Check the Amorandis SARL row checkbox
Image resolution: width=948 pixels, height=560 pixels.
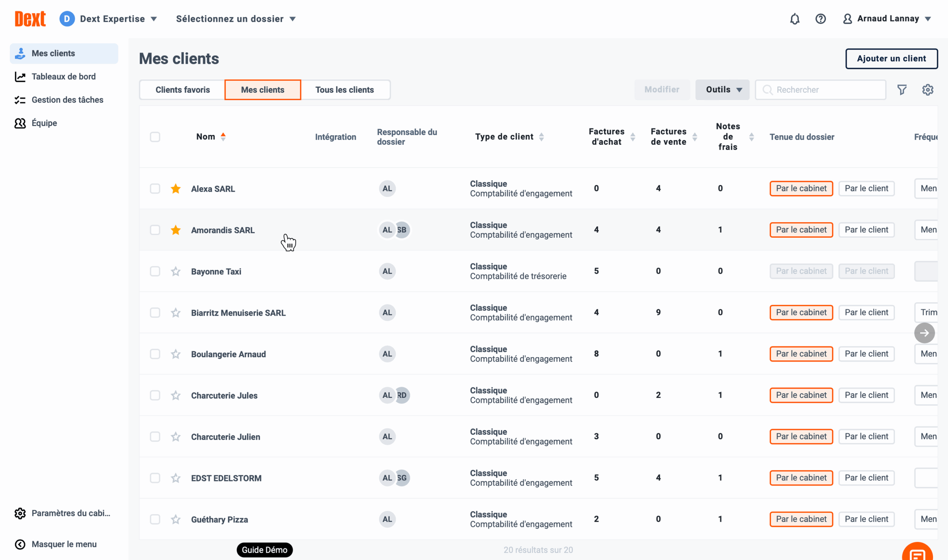click(x=155, y=230)
